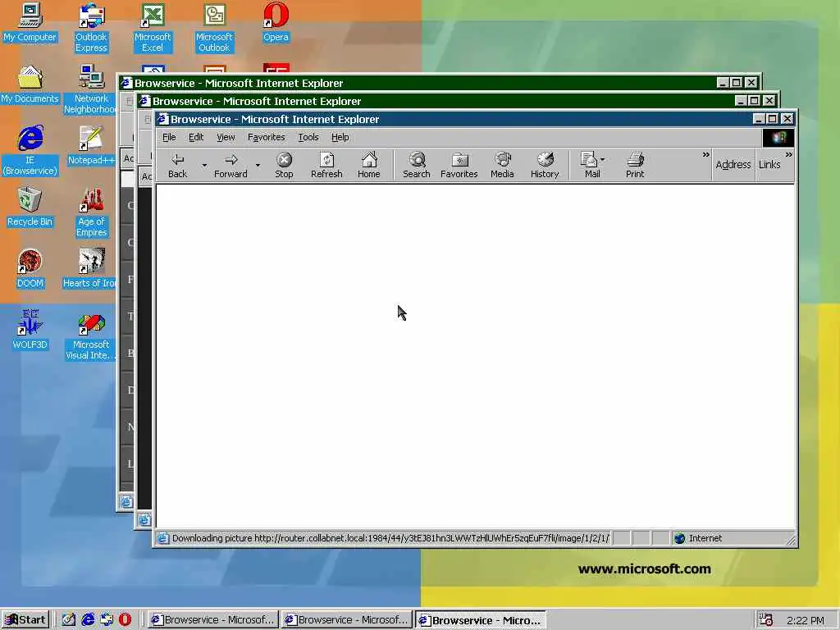Viewport: 840px width, 630px height.
Task: Click the Back toolbar button
Action: point(177,165)
